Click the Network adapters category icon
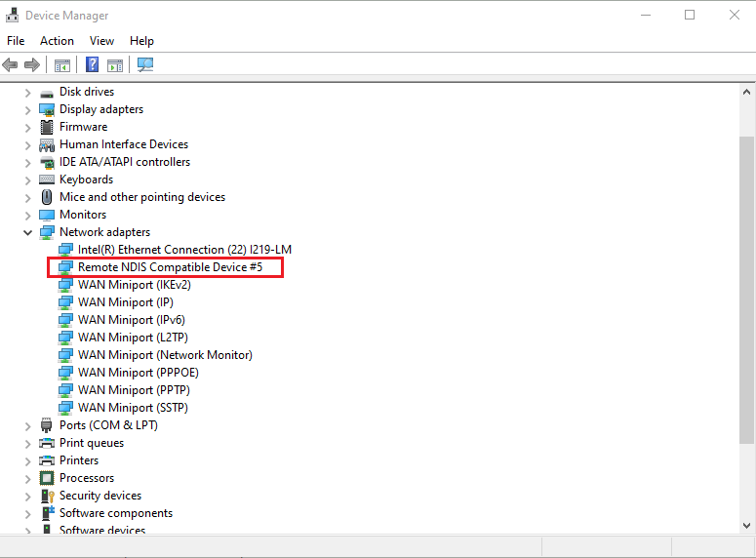 point(47,232)
